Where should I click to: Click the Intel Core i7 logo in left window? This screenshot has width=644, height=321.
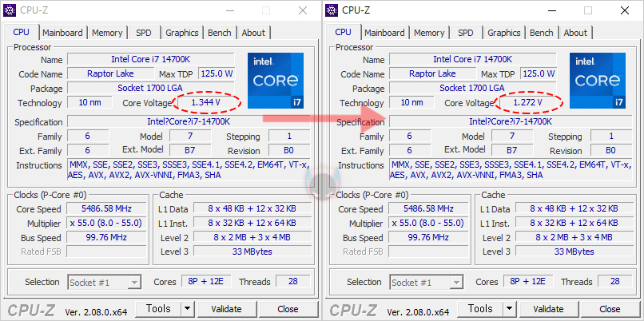pyautogui.click(x=276, y=81)
